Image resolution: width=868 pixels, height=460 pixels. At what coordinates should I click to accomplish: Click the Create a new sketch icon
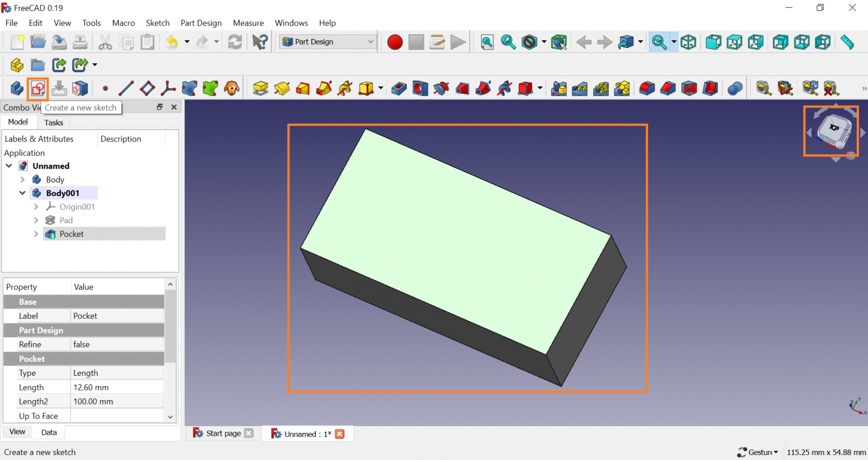(38, 89)
